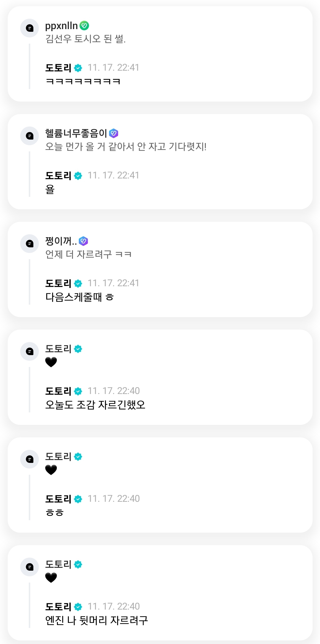Tap the black heart above '오눌도 조감 자르긴했오'
Viewport: 320px width, 644px height.
pyautogui.click(x=51, y=362)
